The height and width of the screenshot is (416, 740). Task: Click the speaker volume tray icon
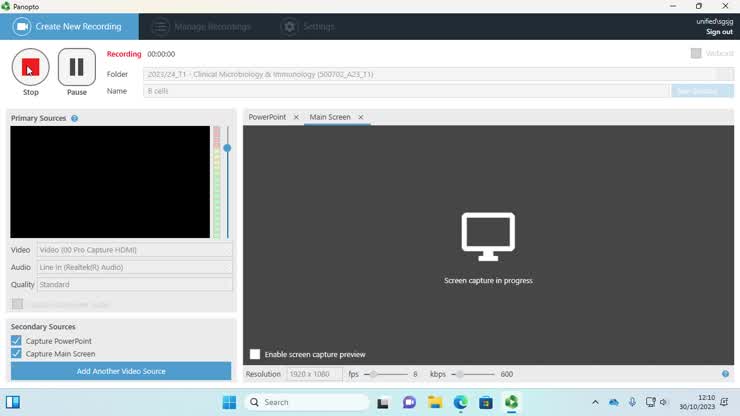(664, 402)
